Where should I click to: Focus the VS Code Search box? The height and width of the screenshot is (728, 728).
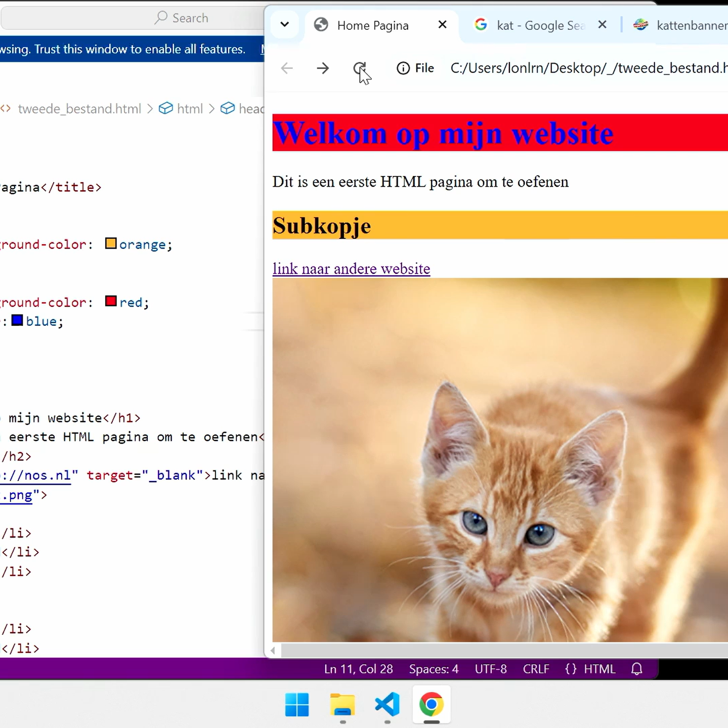(x=182, y=18)
